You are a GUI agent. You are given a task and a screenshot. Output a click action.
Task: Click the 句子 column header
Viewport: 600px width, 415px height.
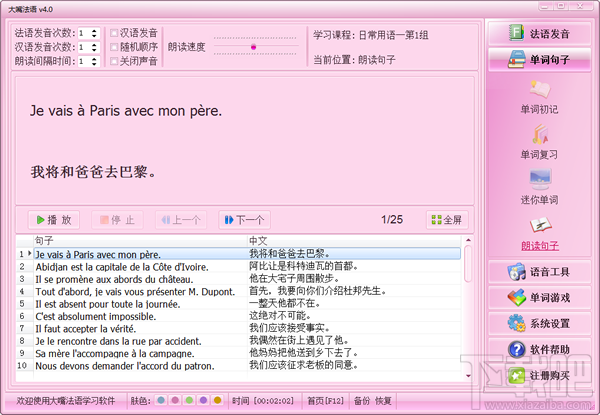tap(140, 241)
